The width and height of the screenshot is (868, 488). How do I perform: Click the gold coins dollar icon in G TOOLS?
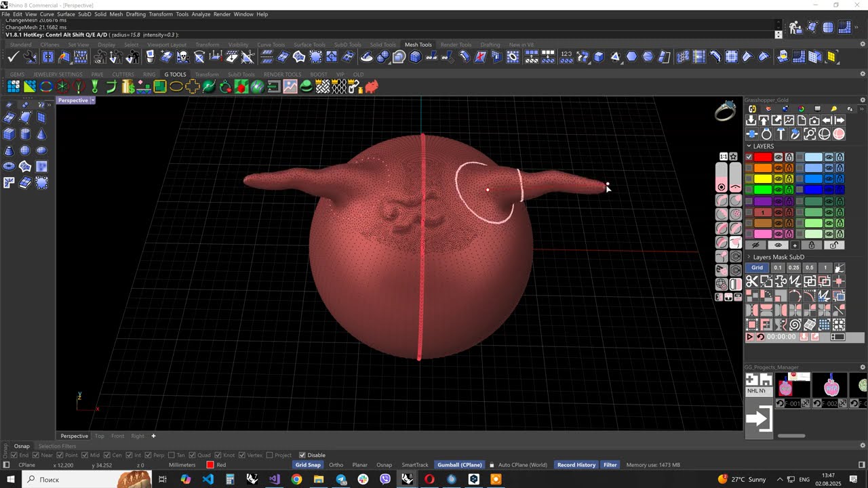127,86
